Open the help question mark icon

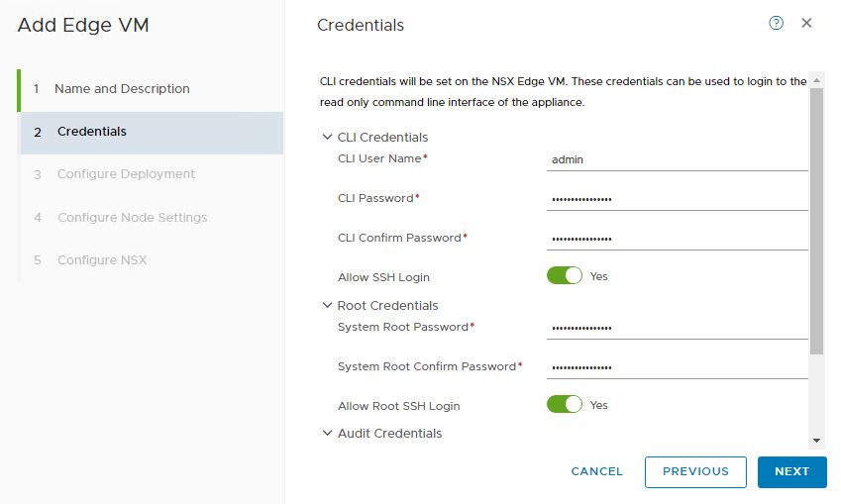[777, 23]
